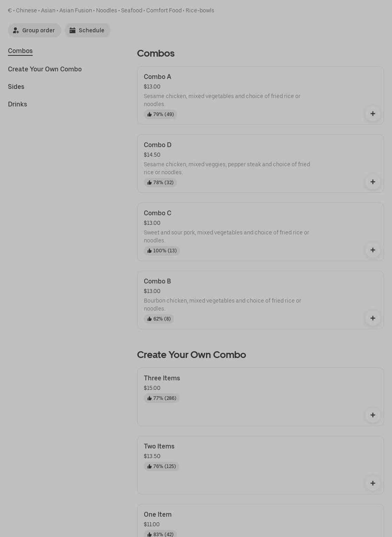Screen dimensions: 392x537
Task: Add Combo A to cart
Action: point(372,114)
